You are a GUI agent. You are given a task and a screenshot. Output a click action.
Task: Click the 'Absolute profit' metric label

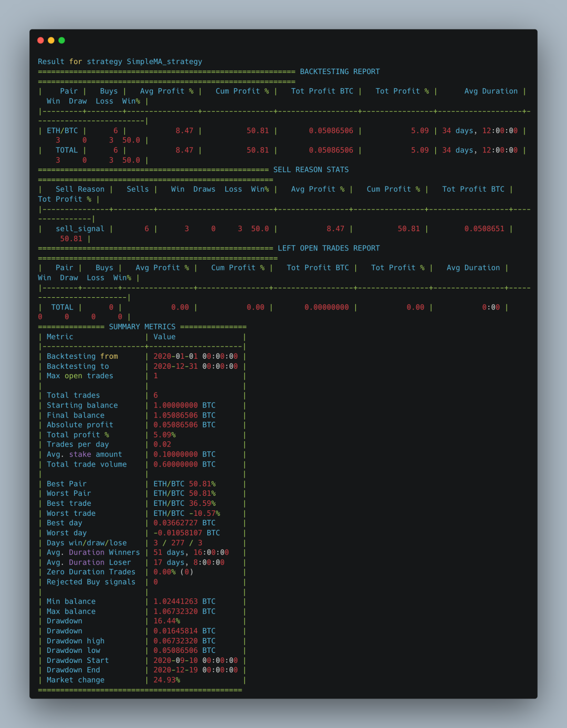point(80,425)
